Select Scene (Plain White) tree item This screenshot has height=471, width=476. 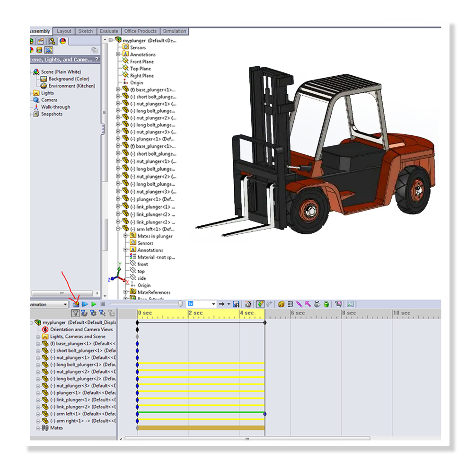tap(61, 71)
